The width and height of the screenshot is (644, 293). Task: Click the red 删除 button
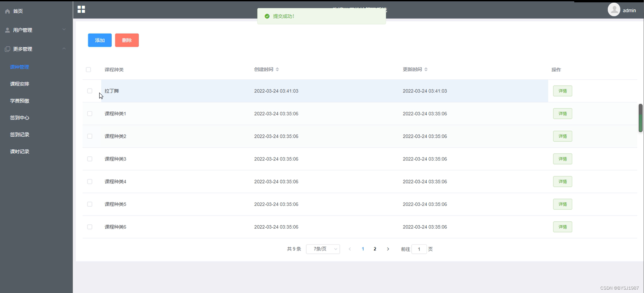(x=127, y=40)
